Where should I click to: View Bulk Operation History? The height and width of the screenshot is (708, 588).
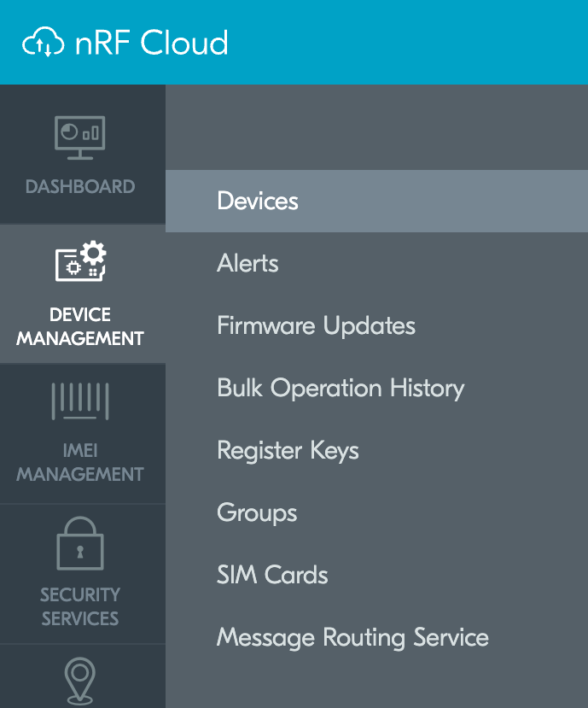point(341,388)
